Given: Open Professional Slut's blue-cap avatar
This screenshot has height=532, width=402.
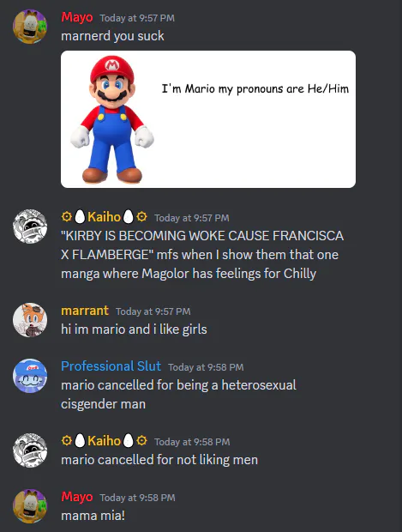Looking at the screenshot, I should [30, 376].
